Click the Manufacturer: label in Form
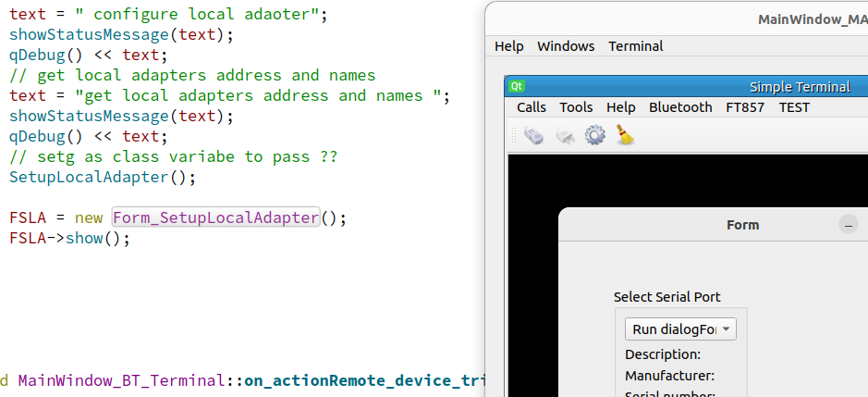Image resolution: width=868 pixels, height=397 pixels. tap(670, 376)
